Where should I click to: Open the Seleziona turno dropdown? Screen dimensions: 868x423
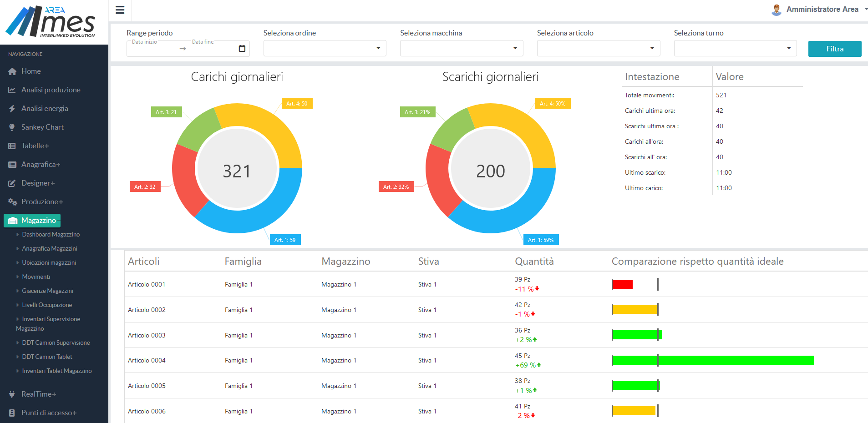(x=736, y=48)
